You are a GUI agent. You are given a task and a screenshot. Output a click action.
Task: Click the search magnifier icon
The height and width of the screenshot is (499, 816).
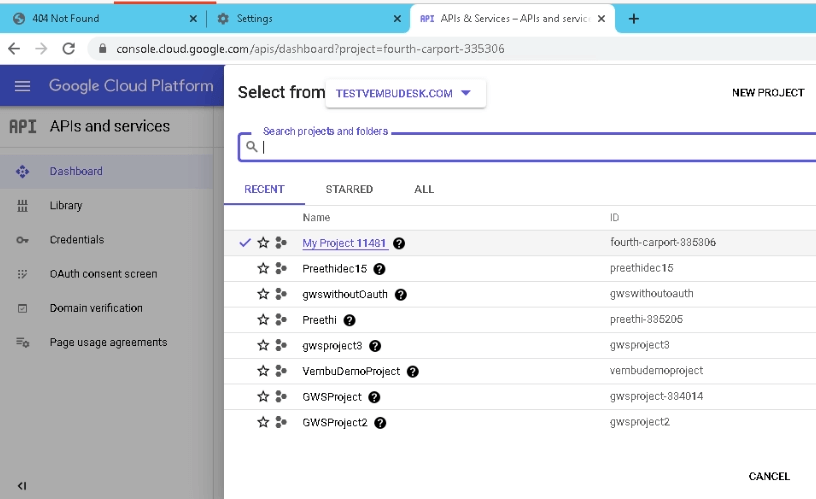point(252,147)
